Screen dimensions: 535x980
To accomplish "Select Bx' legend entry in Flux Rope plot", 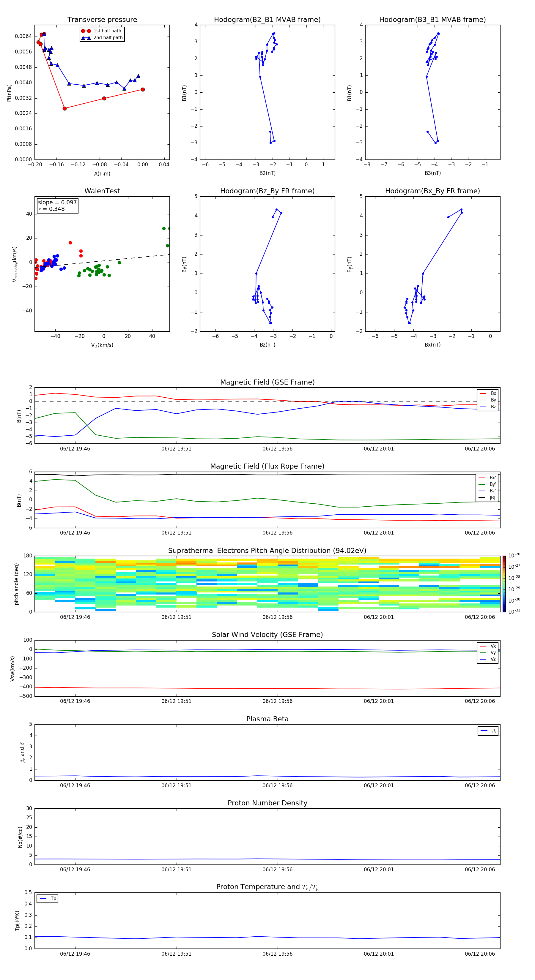I will click(x=487, y=478).
